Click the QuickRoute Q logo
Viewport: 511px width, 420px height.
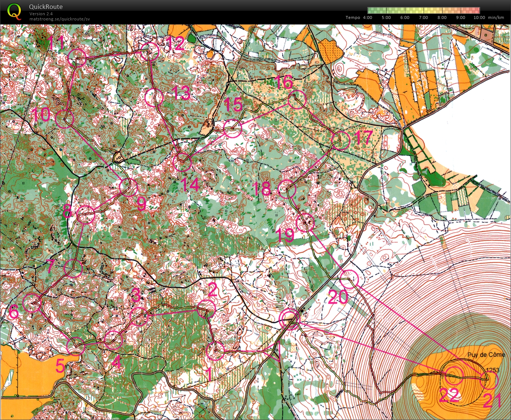pyautogui.click(x=15, y=11)
